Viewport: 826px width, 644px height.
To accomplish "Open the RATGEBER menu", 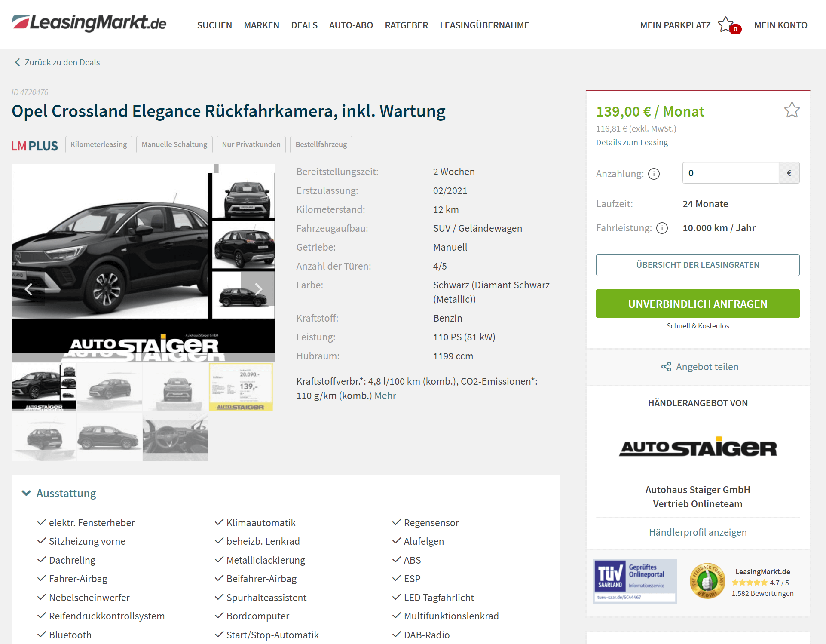I will pos(406,25).
